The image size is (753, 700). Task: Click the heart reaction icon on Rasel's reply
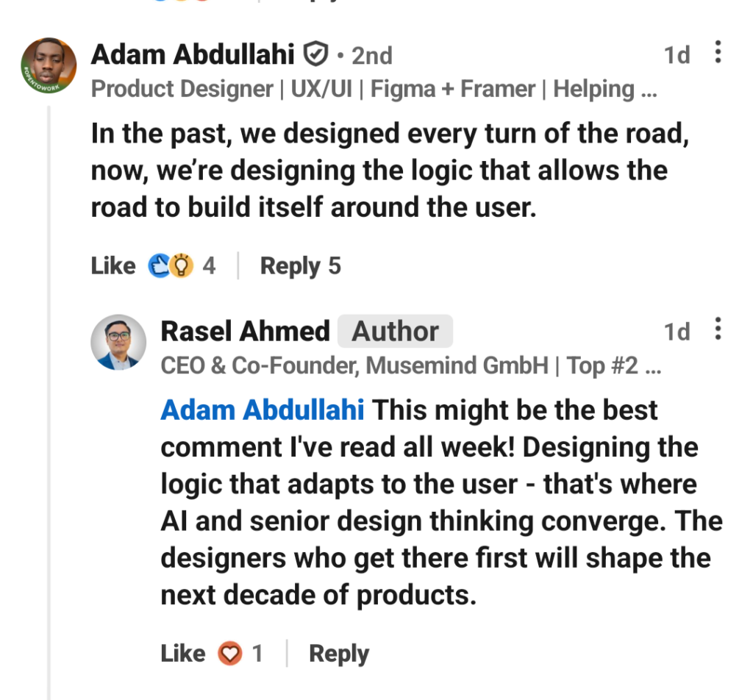pyautogui.click(x=230, y=653)
